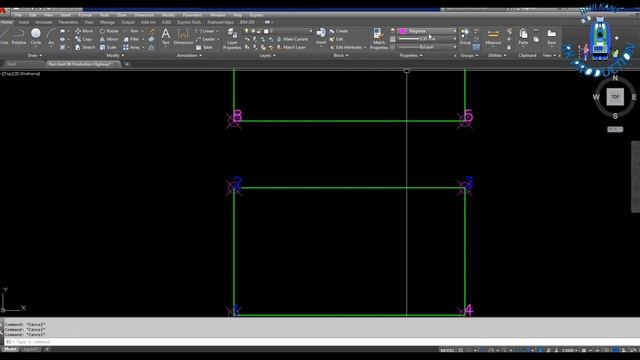The width and height of the screenshot is (640, 360).
Task: Expand the Modify panel
Action: (115, 55)
